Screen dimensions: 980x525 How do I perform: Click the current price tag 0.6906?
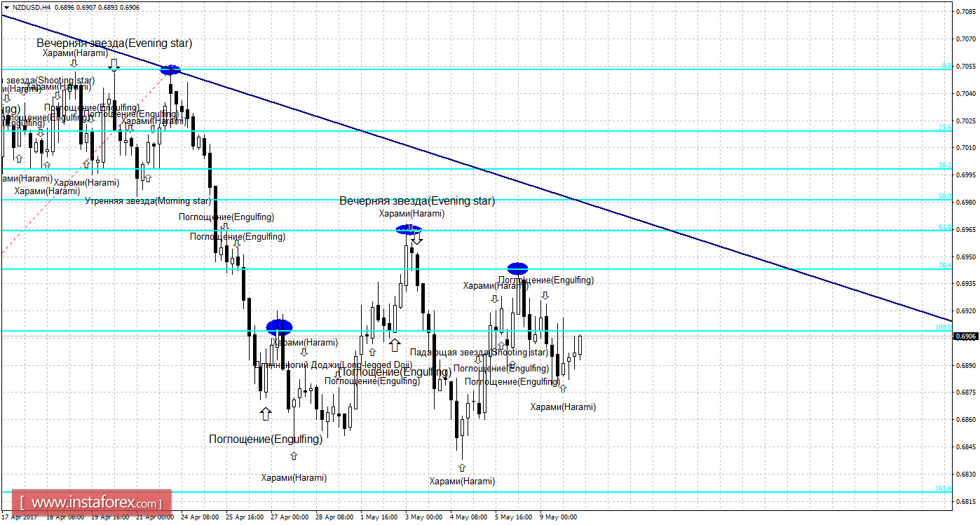click(965, 336)
